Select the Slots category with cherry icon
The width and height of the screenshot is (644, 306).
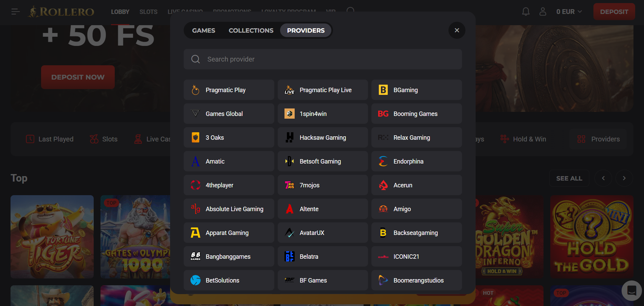(x=104, y=139)
